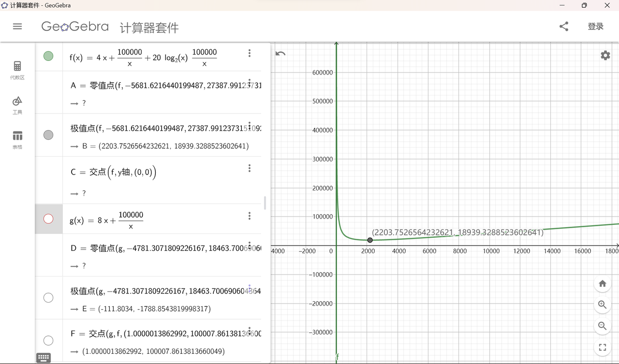Click the share icon

coord(564,27)
